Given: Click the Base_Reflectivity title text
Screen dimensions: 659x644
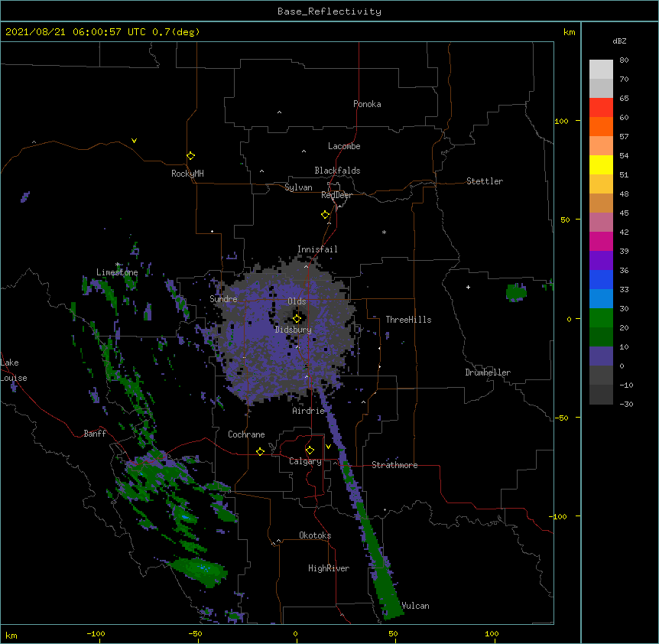Looking at the screenshot, I should click(x=329, y=11).
